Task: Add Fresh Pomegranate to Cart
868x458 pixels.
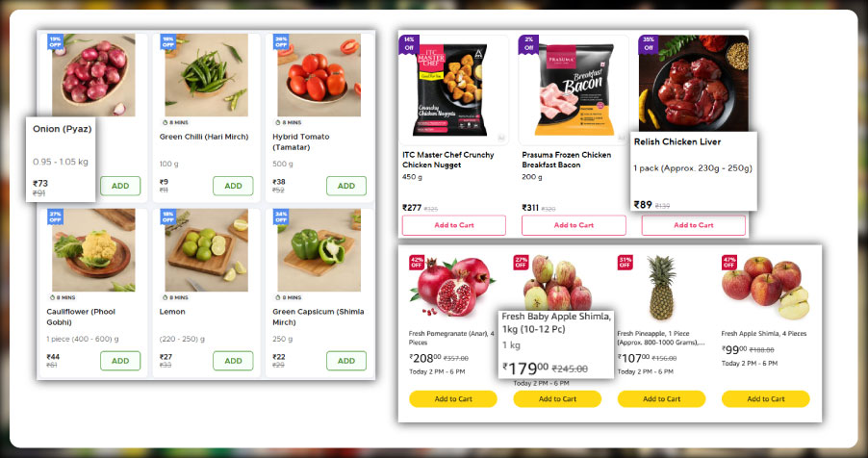Action: click(453, 398)
